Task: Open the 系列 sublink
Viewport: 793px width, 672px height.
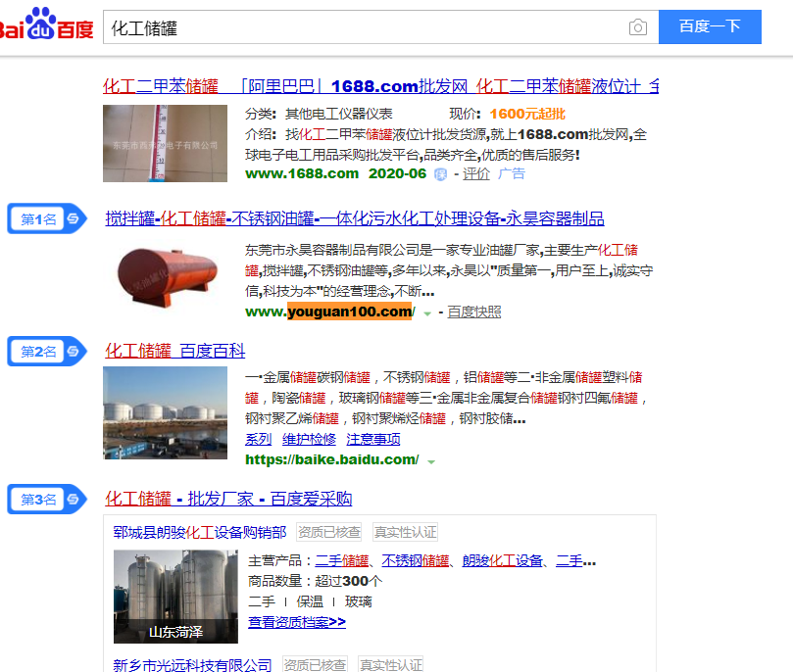Action: click(259, 439)
